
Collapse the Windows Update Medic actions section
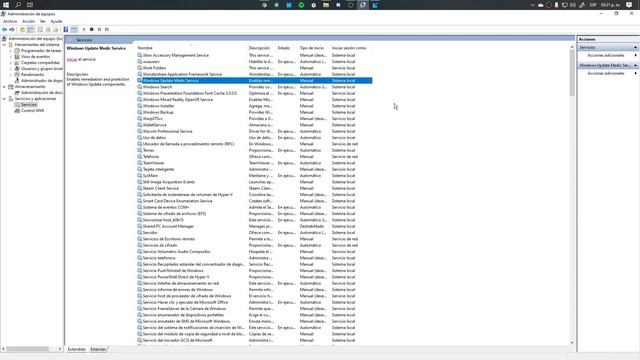635,65
